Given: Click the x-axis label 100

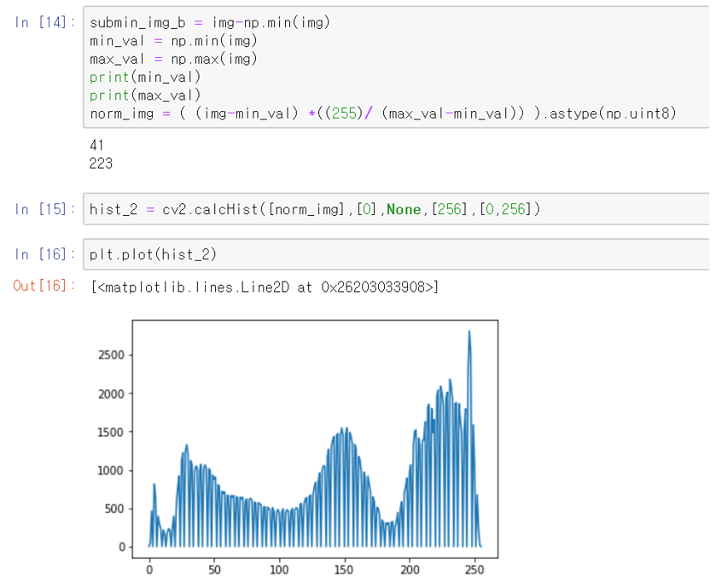Looking at the screenshot, I should 279,570.
